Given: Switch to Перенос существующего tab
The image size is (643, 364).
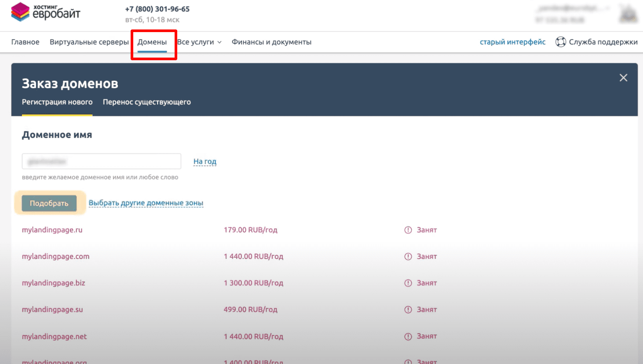Looking at the screenshot, I should tap(147, 102).
